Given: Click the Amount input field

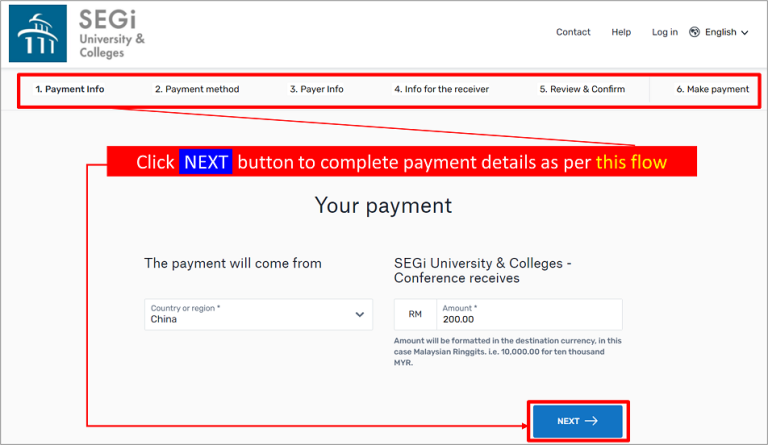Looking at the screenshot, I should [529, 314].
